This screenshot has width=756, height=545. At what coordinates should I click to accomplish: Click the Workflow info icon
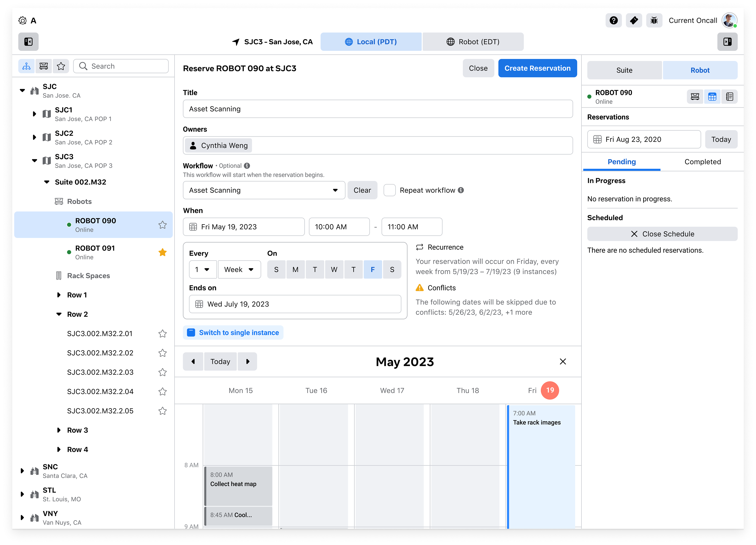click(x=247, y=166)
